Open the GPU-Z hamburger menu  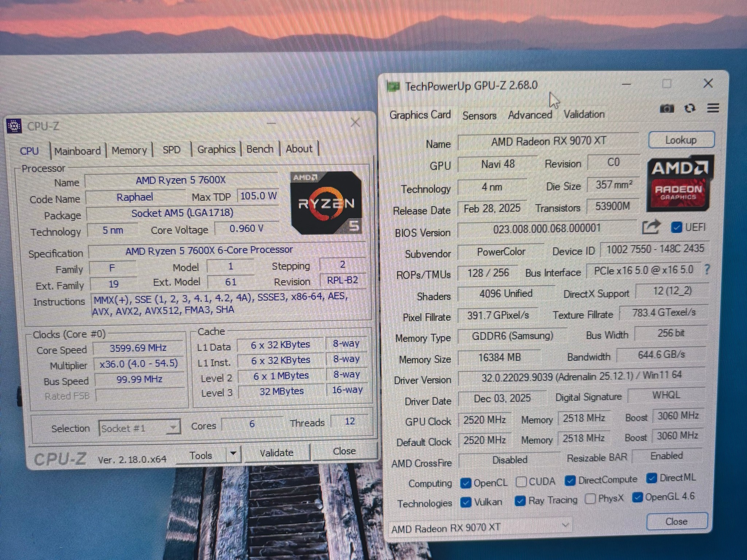pyautogui.click(x=713, y=108)
